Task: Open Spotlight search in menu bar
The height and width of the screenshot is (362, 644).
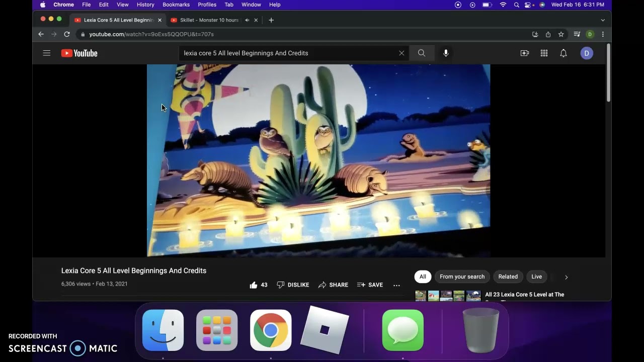Action: pyautogui.click(x=516, y=5)
